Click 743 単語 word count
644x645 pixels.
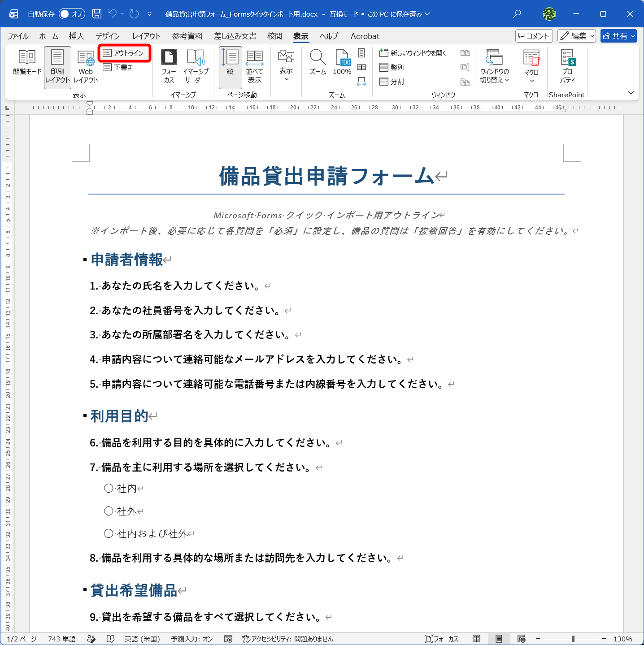click(x=62, y=639)
